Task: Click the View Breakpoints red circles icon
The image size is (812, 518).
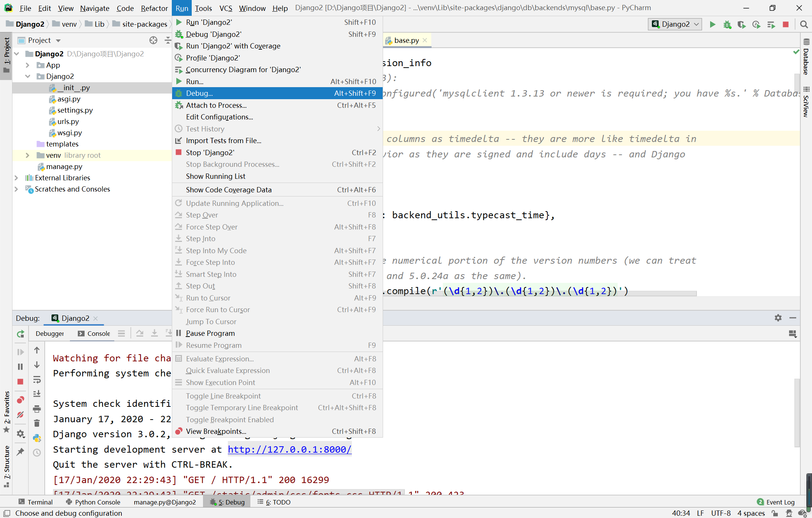Action: coord(20,400)
